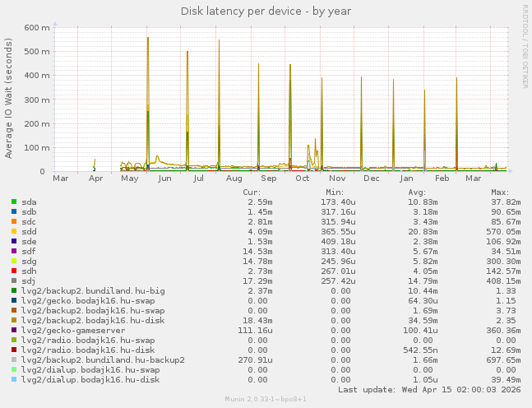
Task: Click the sdh red legend swatch
Action: pos(14,271)
